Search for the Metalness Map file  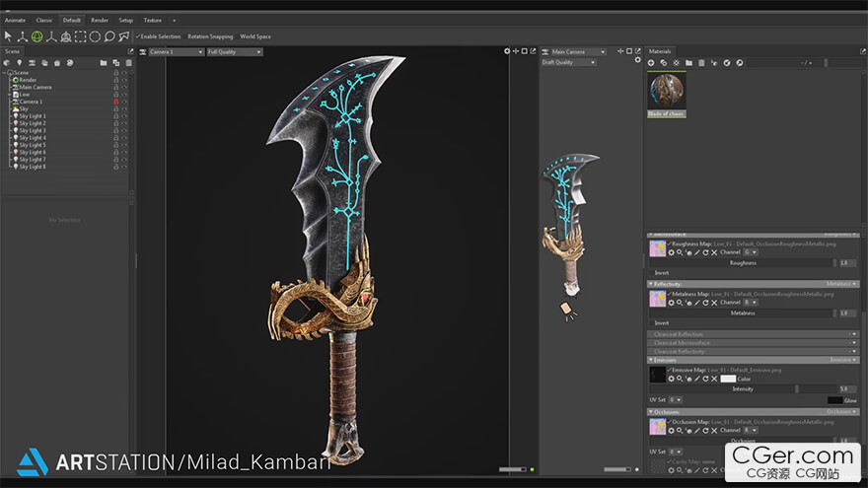(680, 304)
